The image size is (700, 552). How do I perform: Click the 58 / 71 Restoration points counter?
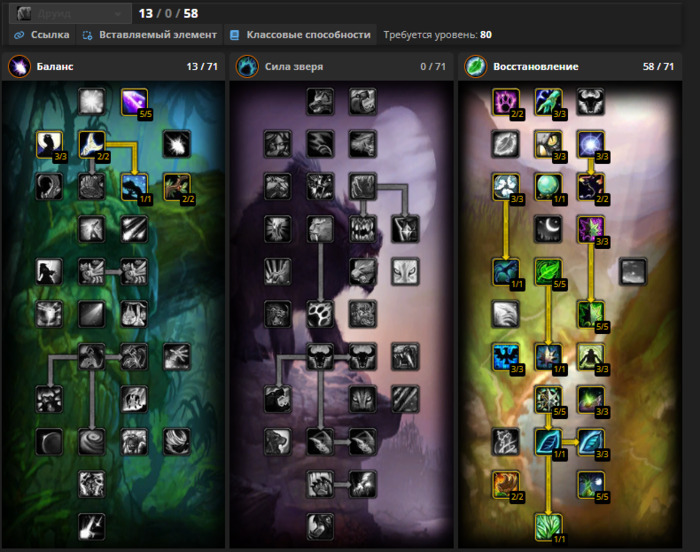[658, 67]
